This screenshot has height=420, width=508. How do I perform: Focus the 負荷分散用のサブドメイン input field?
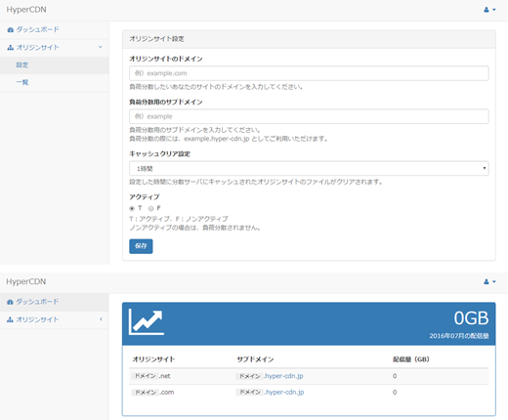[x=309, y=116]
